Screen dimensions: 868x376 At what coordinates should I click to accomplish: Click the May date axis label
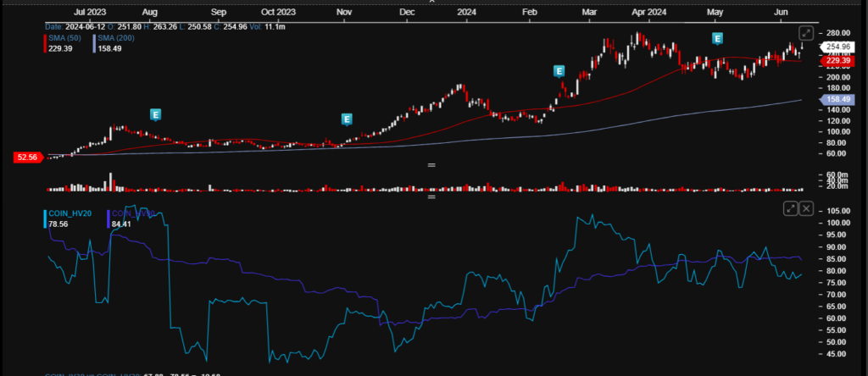[715, 12]
